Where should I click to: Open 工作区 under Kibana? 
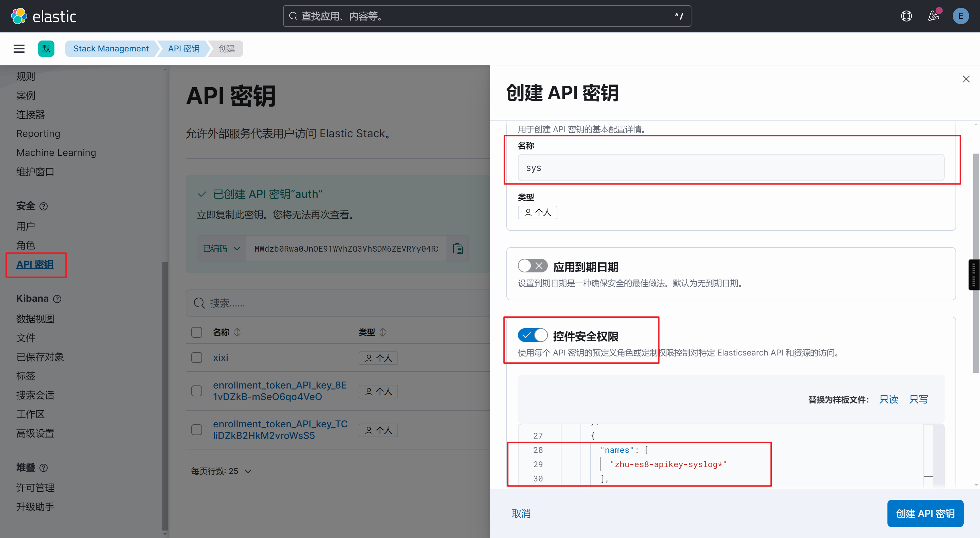pos(30,414)
